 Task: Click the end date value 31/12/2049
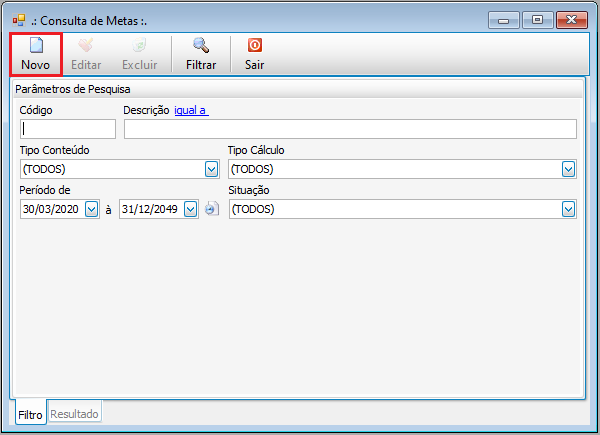[150, 209]
